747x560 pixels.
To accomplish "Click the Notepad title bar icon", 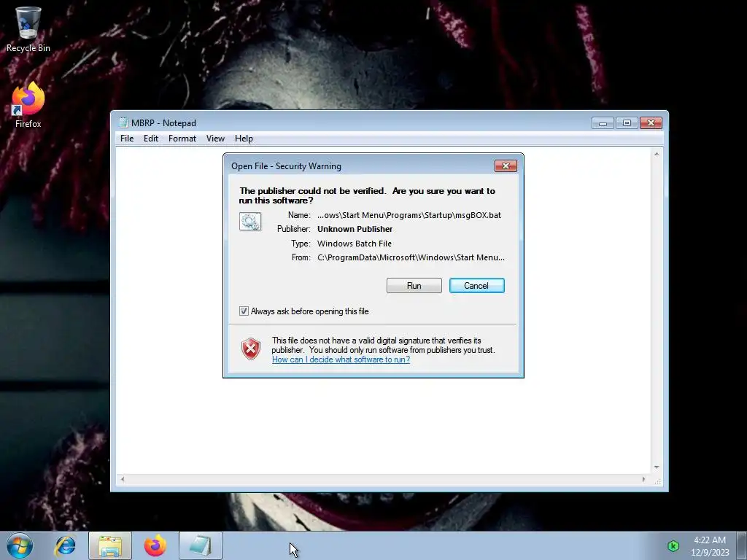I will coord(123,122).
